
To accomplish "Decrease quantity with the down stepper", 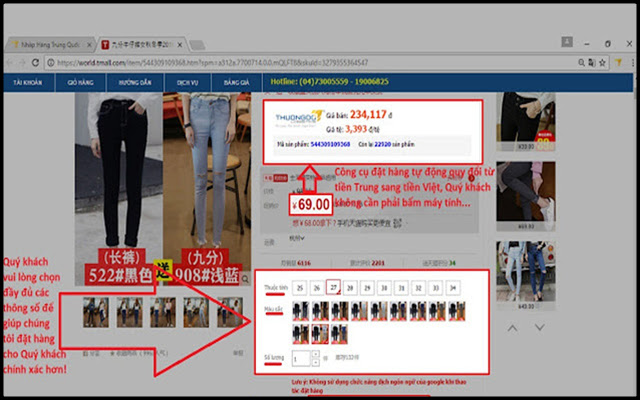I will coord(316,362).
